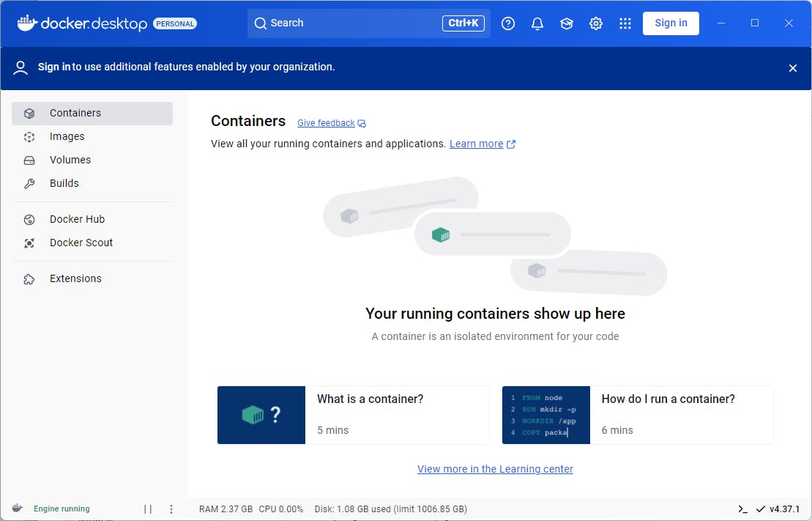
Task: Open the terminal icon in status bar
Action: pyautogui.click(x=742, y=509)
